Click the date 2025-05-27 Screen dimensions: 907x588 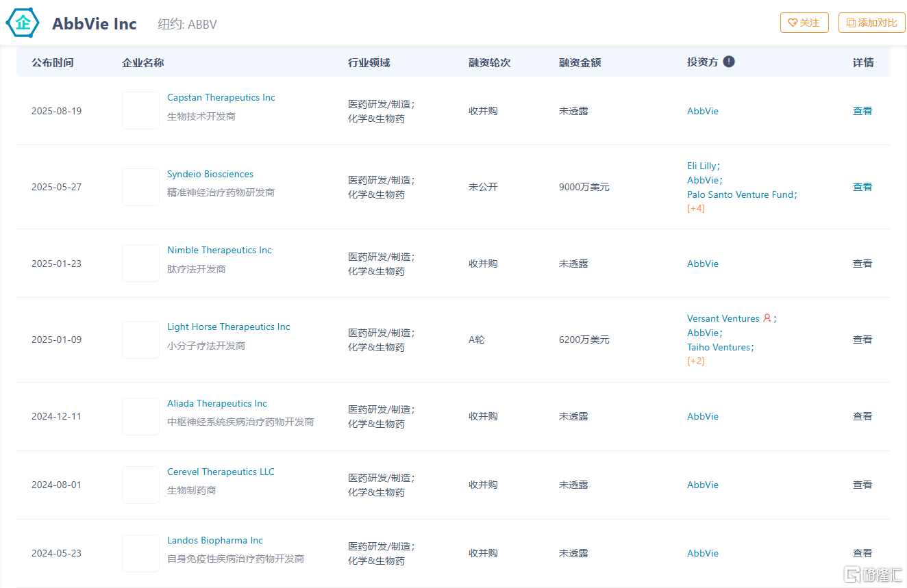pos(56,187)
